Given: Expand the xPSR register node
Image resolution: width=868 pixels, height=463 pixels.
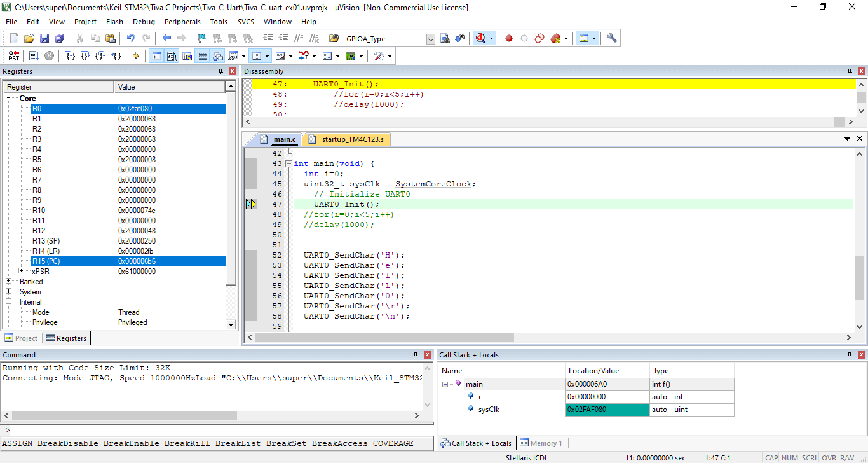Looking at the screenshot, I should [22, 272].
